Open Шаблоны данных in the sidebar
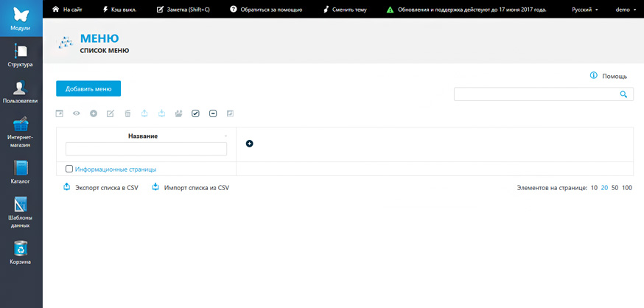This screenshot has height=308, width=644. click(21, 212)
